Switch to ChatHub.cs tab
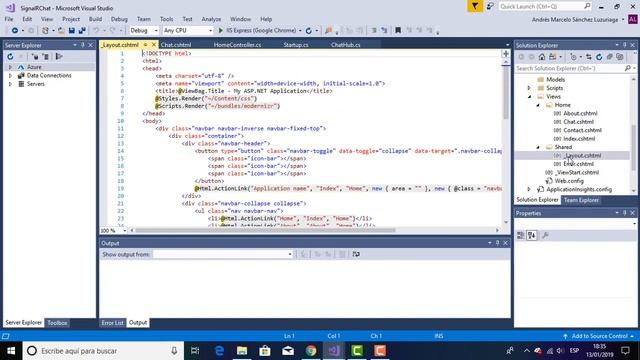 pos(346,45)
